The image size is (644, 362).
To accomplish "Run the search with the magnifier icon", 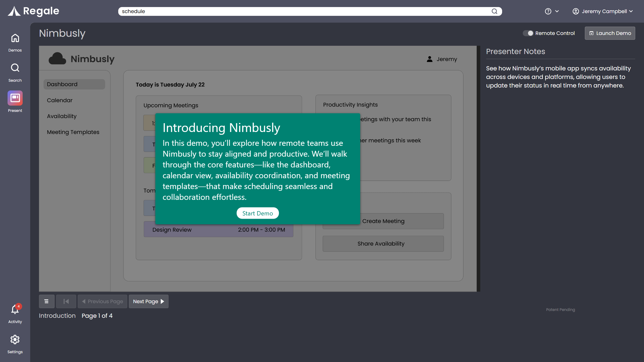I will point(495,11).
